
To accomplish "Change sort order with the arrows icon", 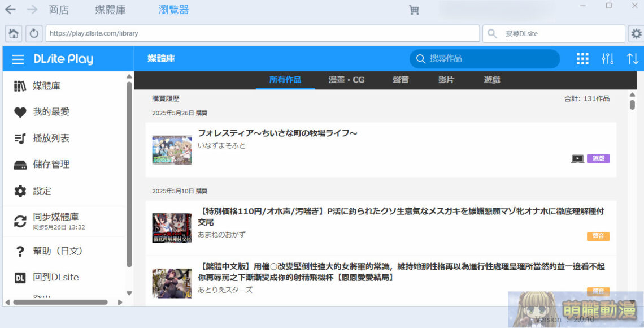I will (x=632, y=58).
